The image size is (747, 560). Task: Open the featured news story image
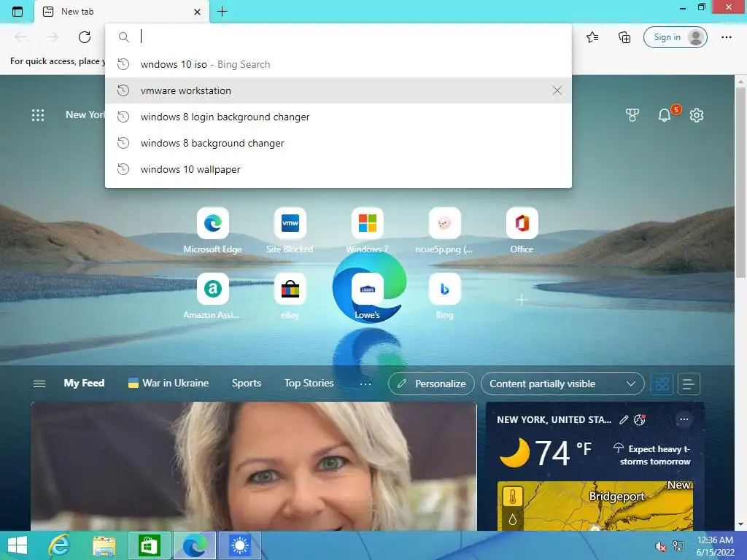tap(253, 466)
